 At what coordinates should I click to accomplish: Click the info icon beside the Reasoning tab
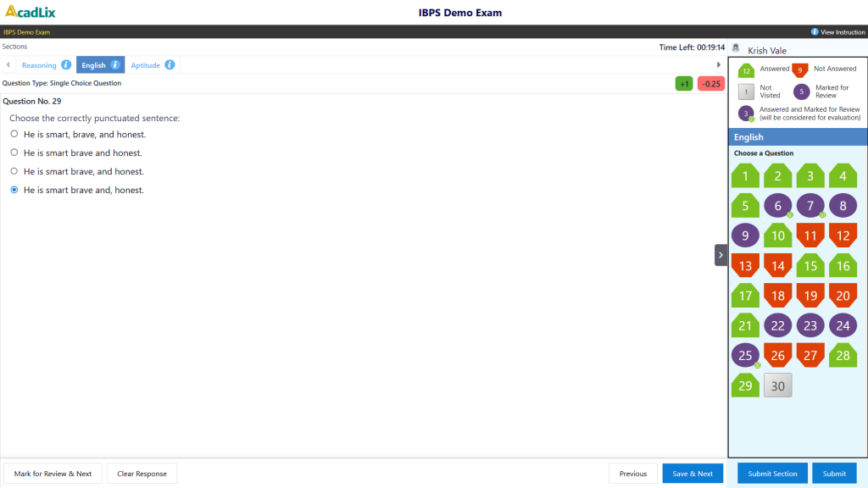click(x=66, y=64)
